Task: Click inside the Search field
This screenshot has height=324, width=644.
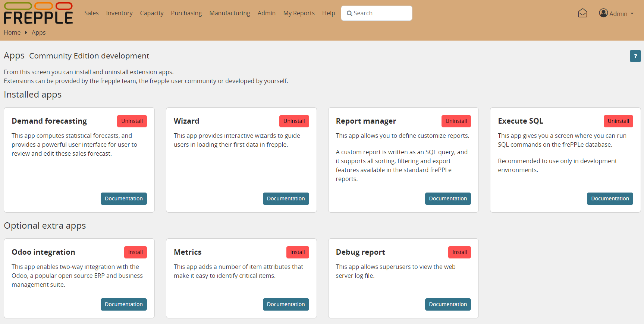Action: (380, 13)
